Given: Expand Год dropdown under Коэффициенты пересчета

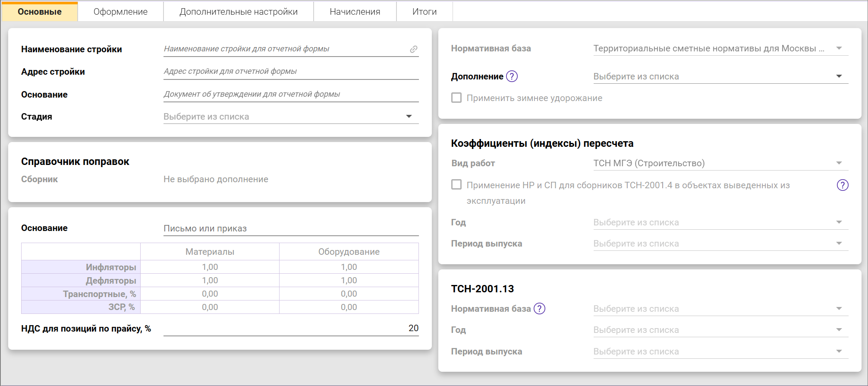Looking at the screenshot, I should 839,222.
